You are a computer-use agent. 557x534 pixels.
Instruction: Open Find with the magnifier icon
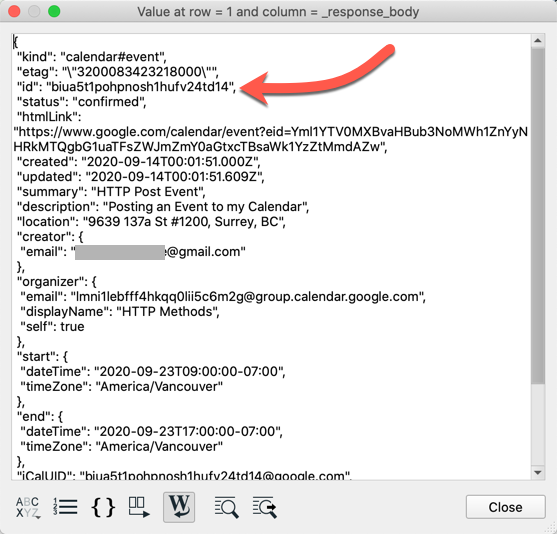point(226,507)
